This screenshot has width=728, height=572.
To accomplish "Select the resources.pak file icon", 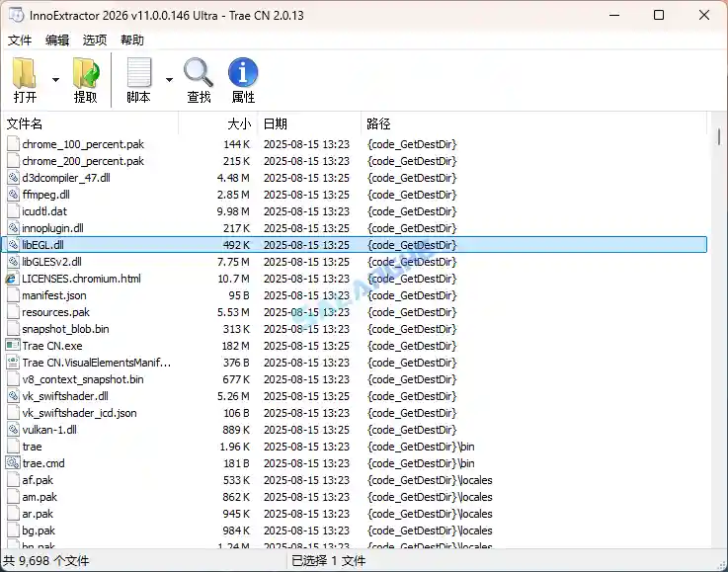I will tap(14, 312).
